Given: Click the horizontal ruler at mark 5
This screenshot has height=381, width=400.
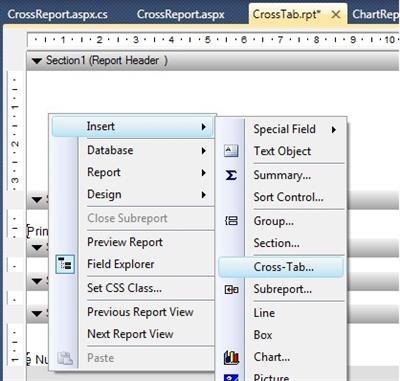Looking at the screenshot, I should [x=208, y=40].
